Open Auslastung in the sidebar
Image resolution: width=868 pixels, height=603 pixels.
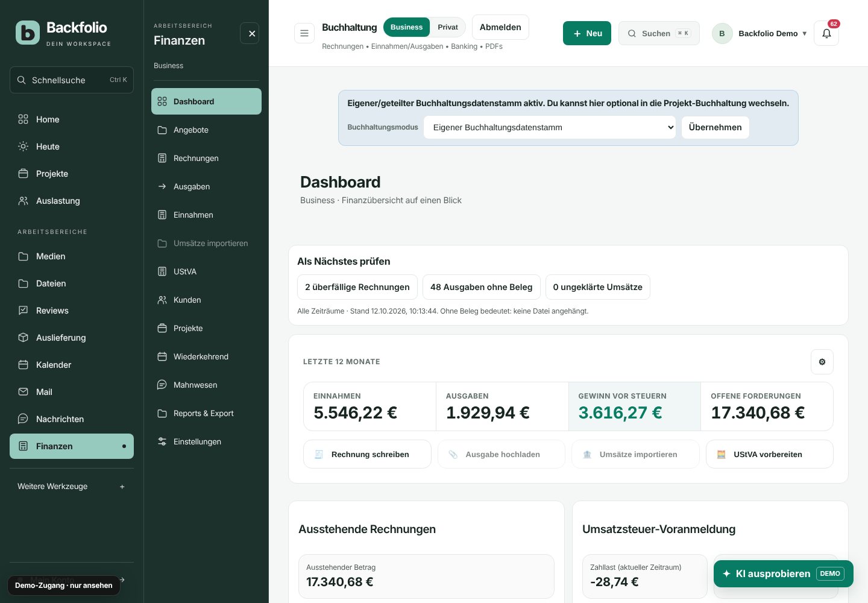click(x=72, y=201)
